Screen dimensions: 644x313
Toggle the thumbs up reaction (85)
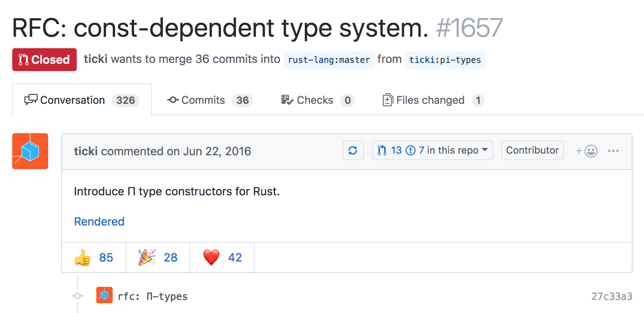tap(94, 257)
